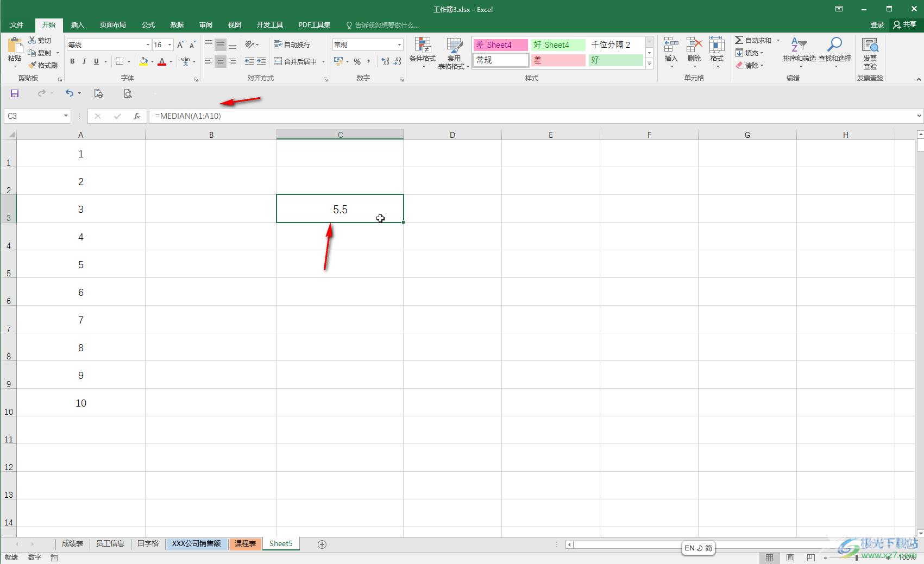Toggle top vertical alignment
Viewport: 924px width, 564px height.
pos(209,45)
